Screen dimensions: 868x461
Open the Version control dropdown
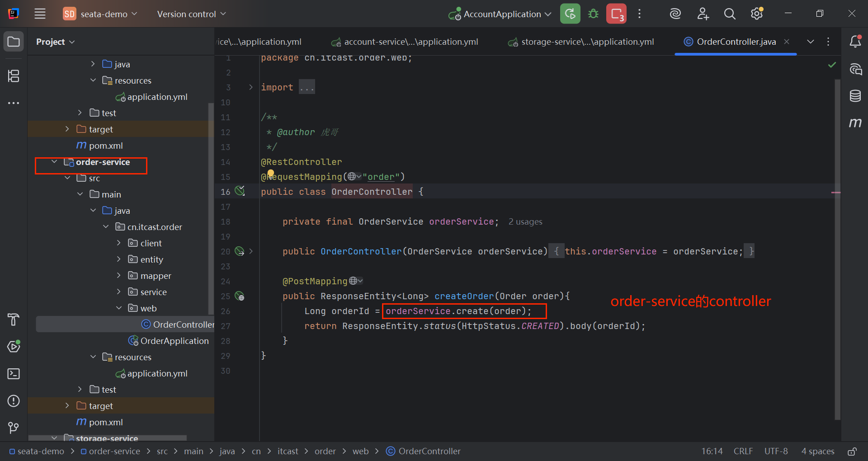click(x=191, y=14)
